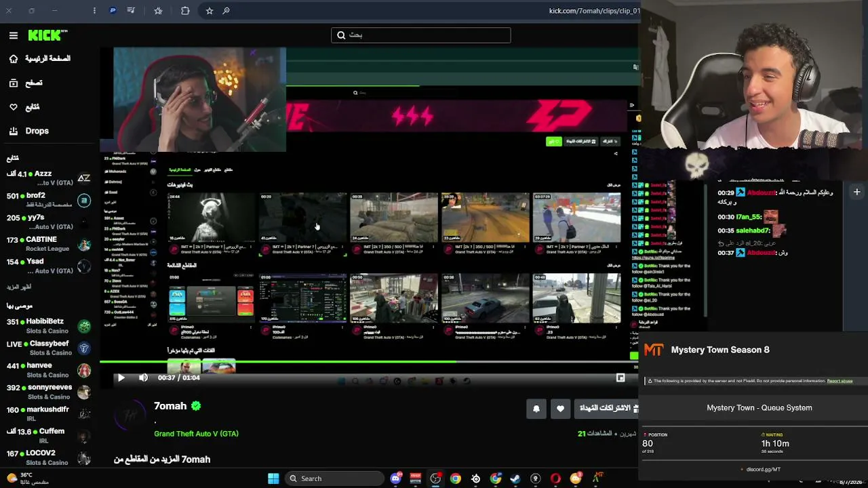Open the MT FiveM taskbar icon

[x=597, y=479]
